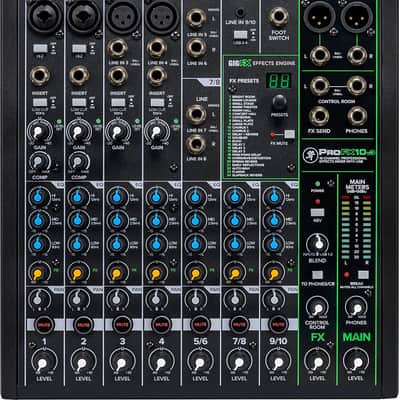The image size is (400, 400).
Task: Click the green MAIN label
Action: (x=357, y=337)
